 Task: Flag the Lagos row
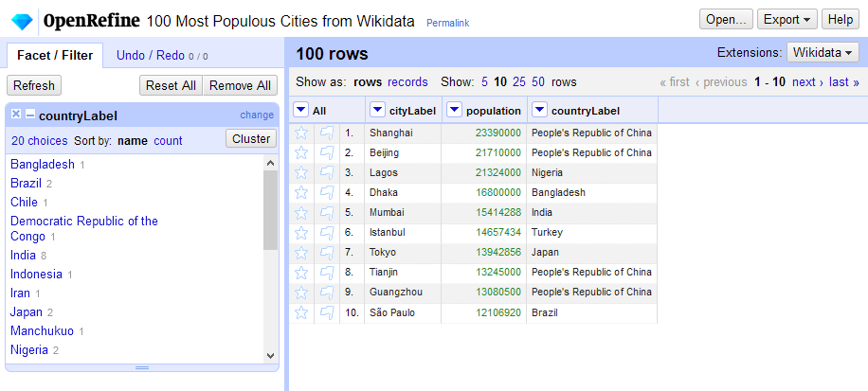click(327, 173)
